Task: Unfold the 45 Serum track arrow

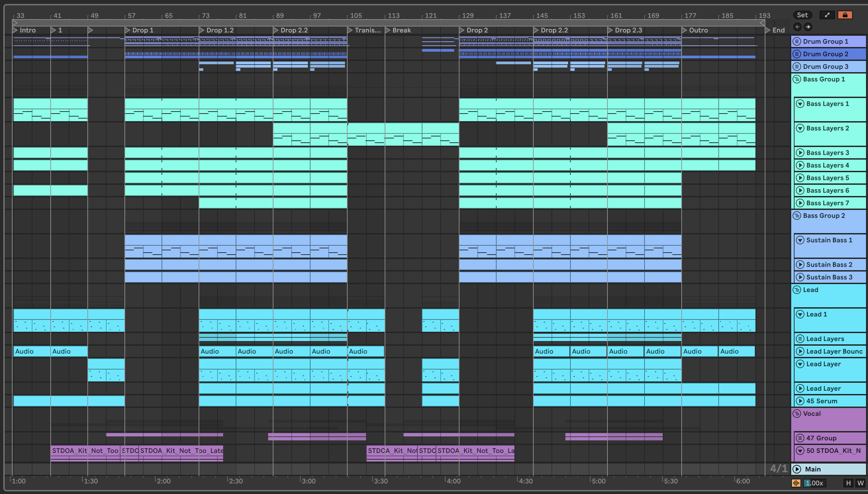Action: click(x=800, y=401)
